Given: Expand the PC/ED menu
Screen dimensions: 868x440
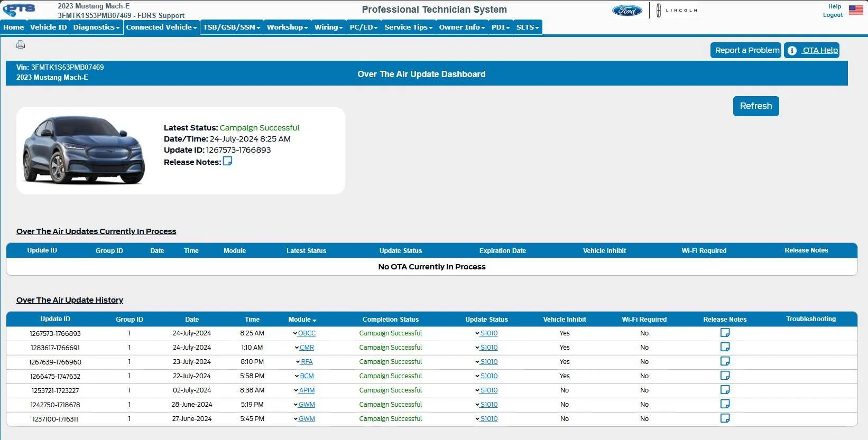Looking at the screenshot, I should pos(364,27).
